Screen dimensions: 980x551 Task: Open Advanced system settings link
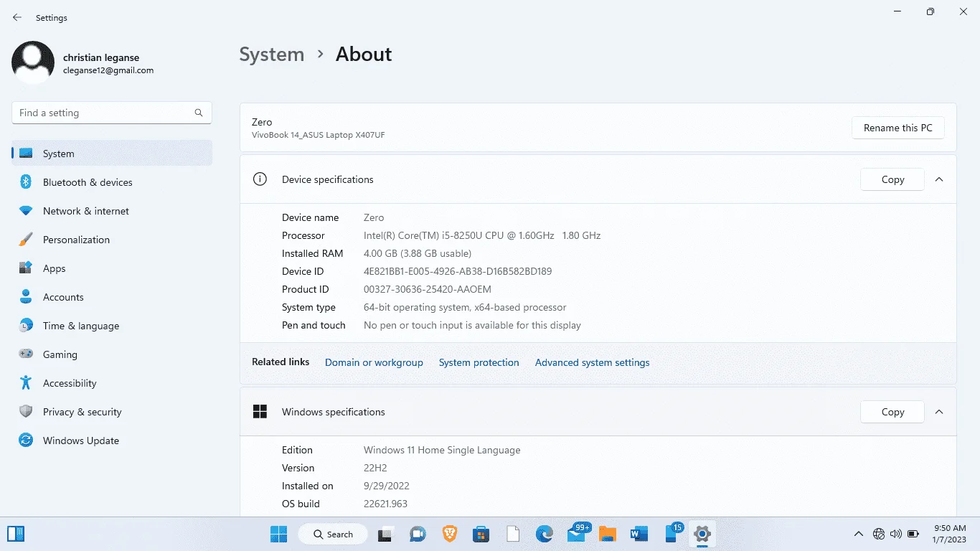pyautogui.click(x=593, y=362)
